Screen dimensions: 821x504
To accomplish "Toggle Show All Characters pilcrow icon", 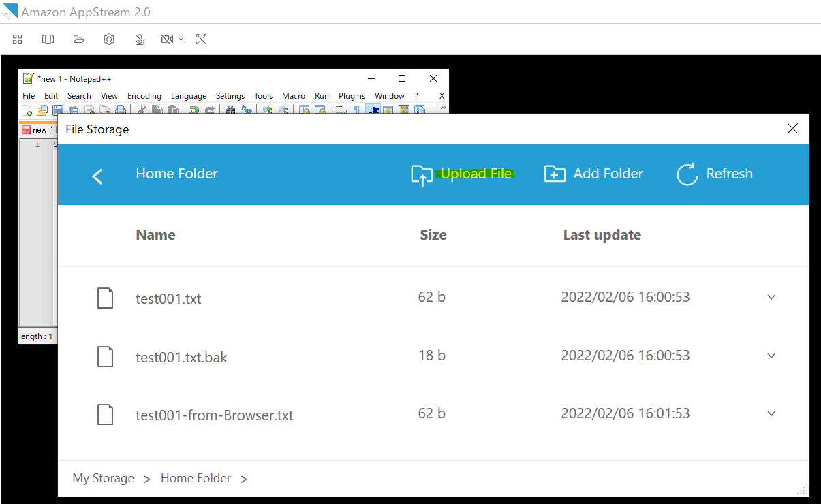I will pos(356,110).
